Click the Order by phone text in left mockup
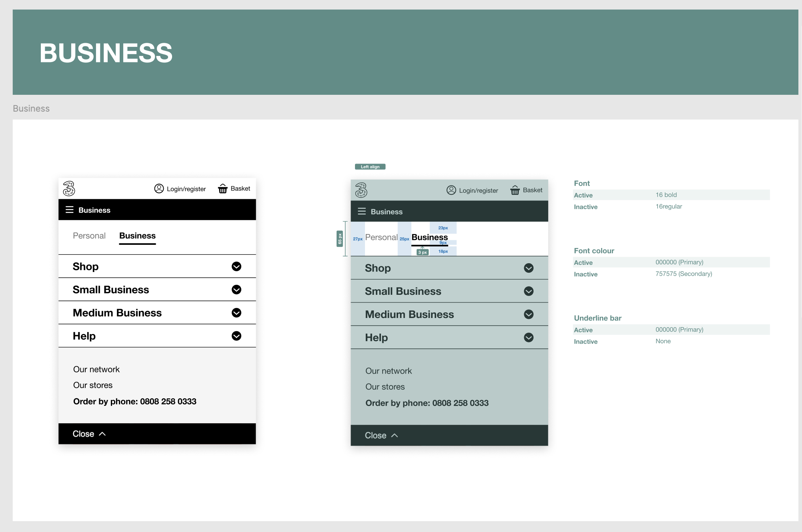 134,402
